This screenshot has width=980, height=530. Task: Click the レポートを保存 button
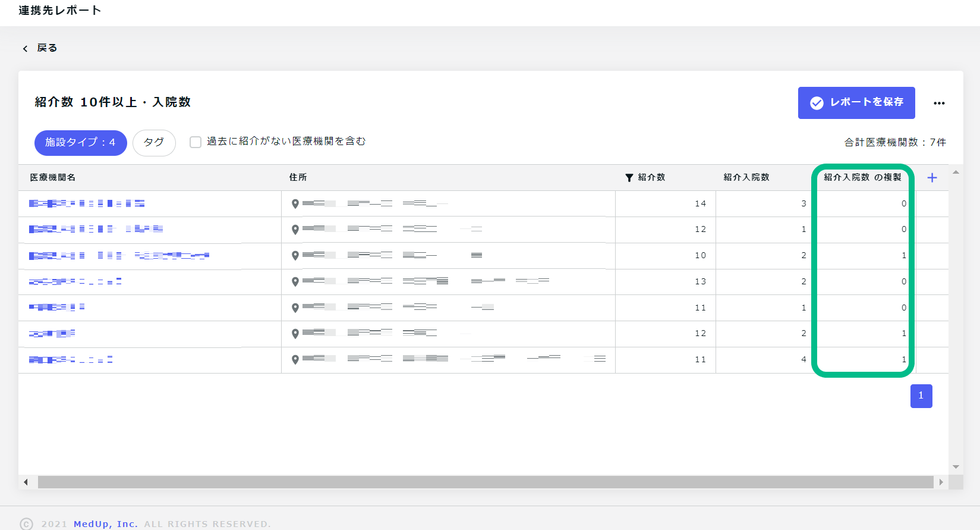[x=856, y=103]
